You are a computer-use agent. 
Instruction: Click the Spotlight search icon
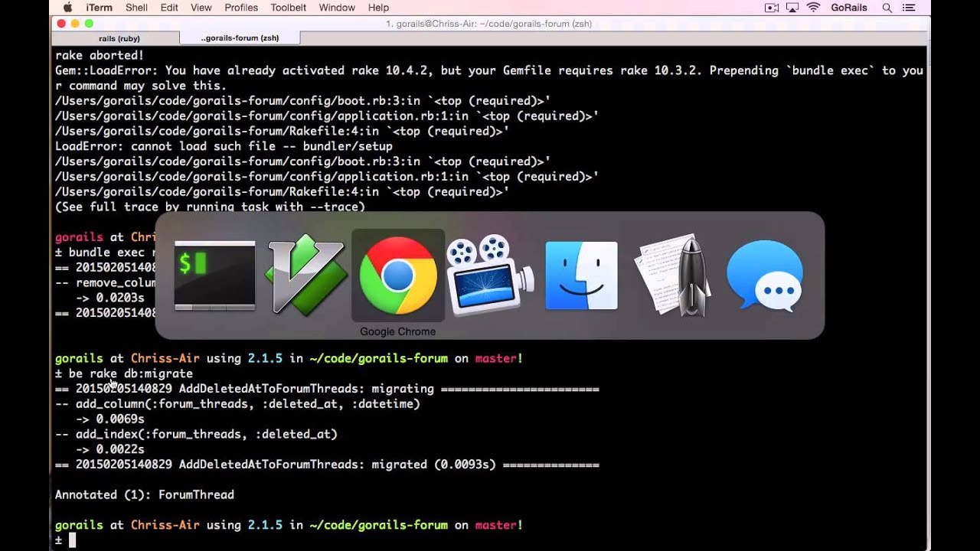click(887, 8)
